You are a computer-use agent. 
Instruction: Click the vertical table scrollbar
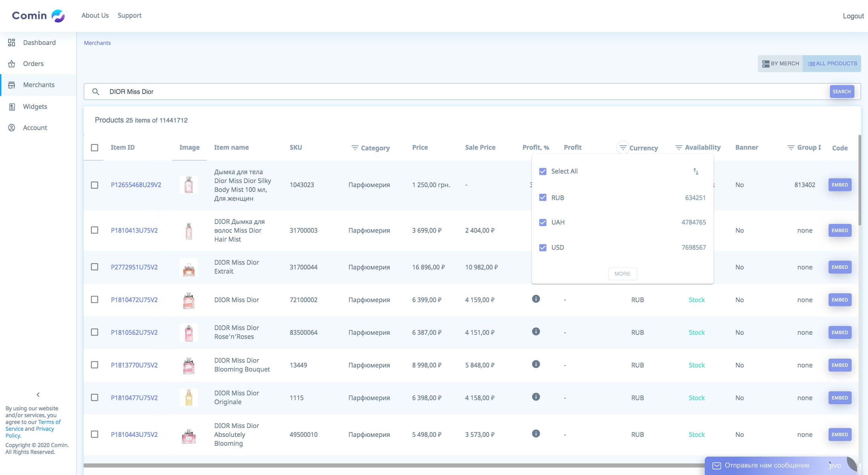(860, 179)
